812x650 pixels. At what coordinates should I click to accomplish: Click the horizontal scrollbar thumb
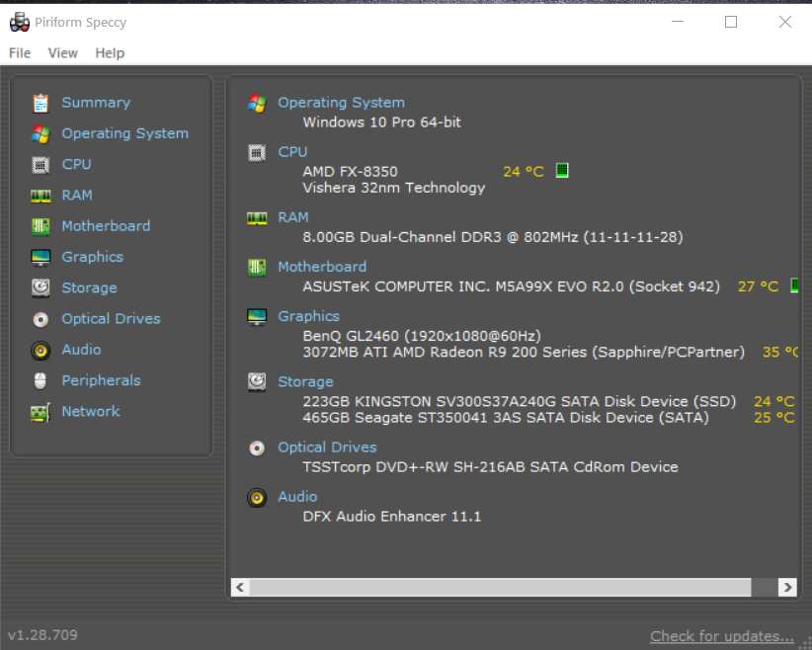[x=500, y=588]
